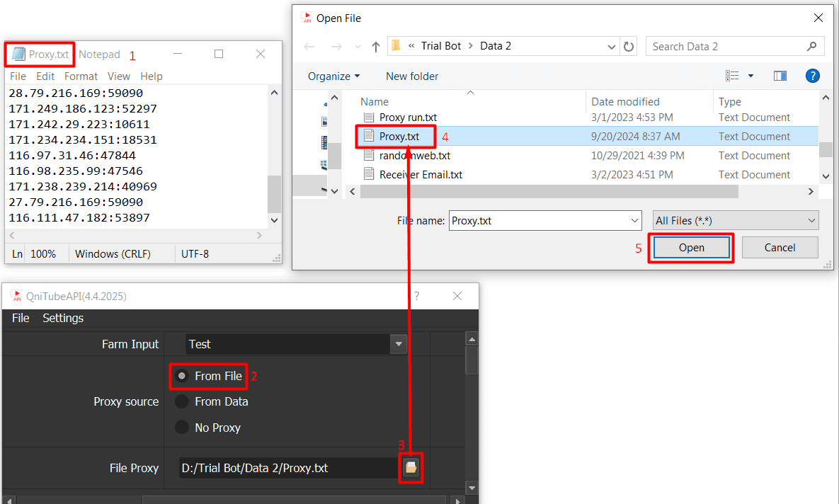This screenshot has width=839, height=504.
Task: Click the Open button in Open File dialog
Action: (691, 248)
